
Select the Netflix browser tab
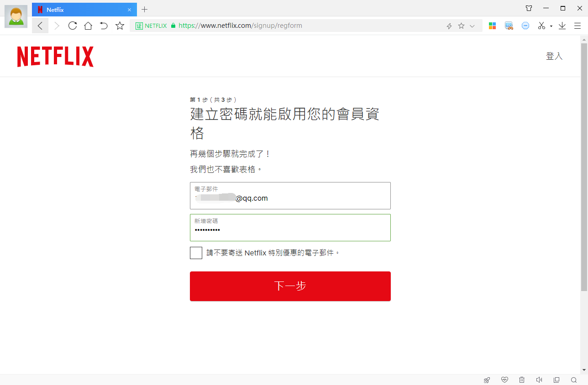84,10
